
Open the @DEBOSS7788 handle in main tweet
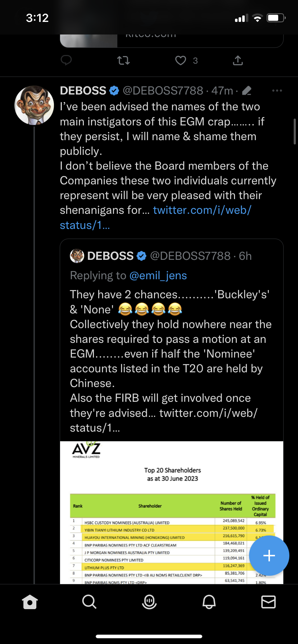pyautogui.click(x=163, y=91)
